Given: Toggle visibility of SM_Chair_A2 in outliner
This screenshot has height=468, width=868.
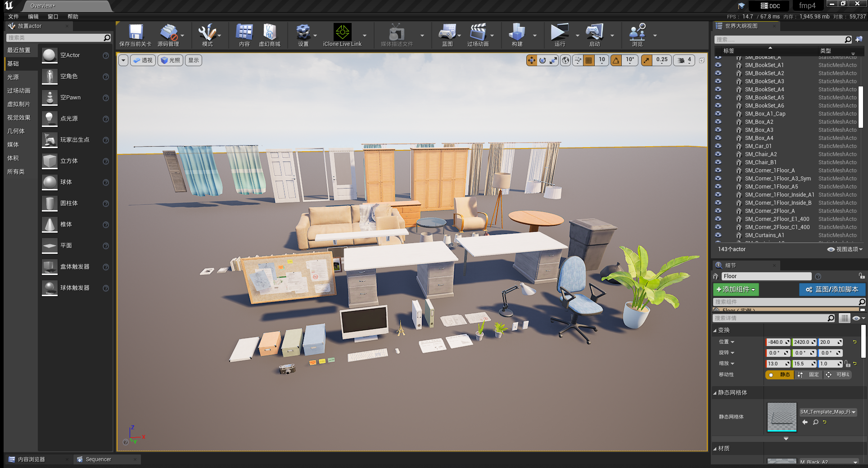Looking at the screenshot, I should (718, 154).
